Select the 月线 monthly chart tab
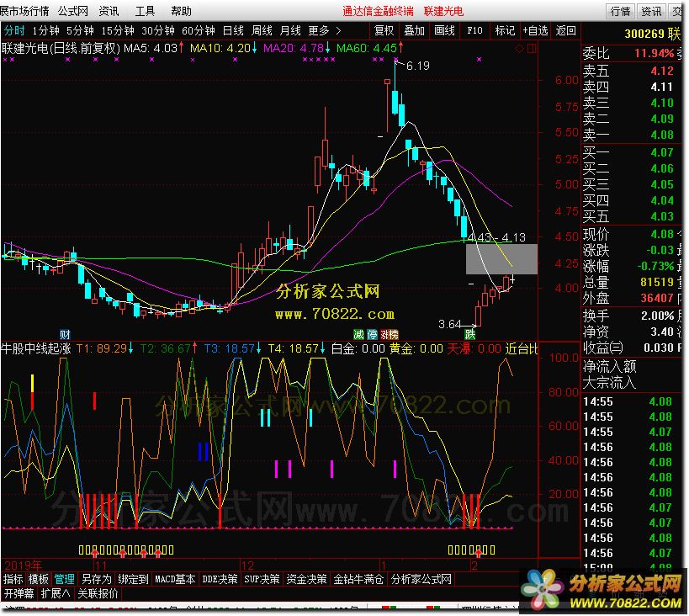This screenshot has width=689, height=616. [x=290, y=30]
